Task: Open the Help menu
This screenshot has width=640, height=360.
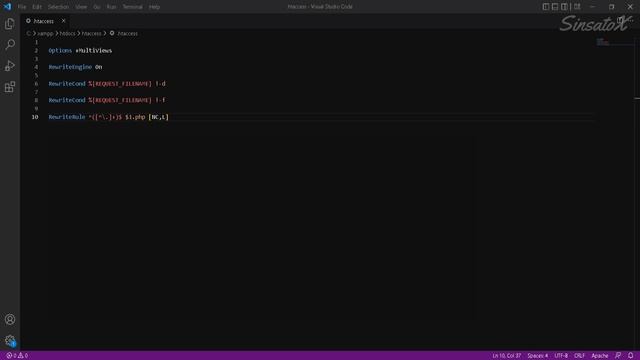Action: click(x=154, y=7)
